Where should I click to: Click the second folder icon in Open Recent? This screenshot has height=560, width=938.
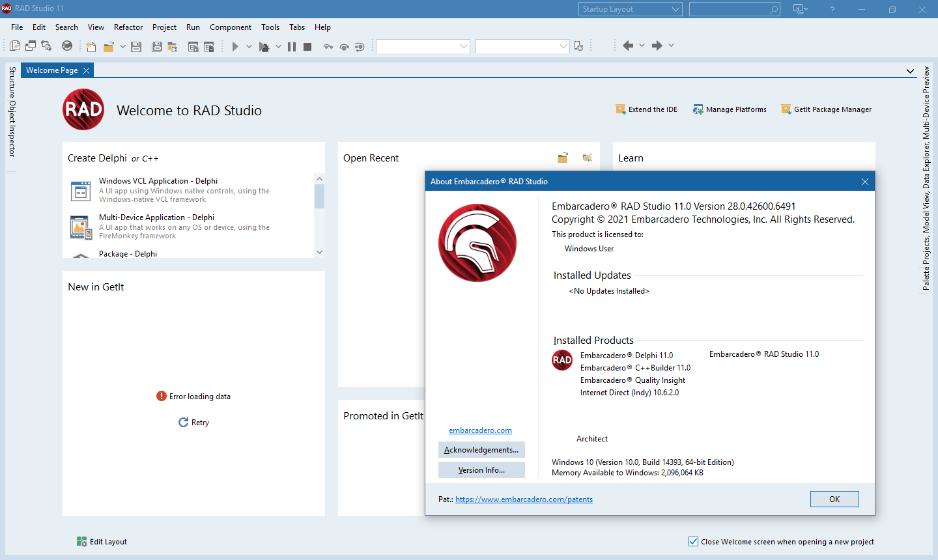point(587,158)
